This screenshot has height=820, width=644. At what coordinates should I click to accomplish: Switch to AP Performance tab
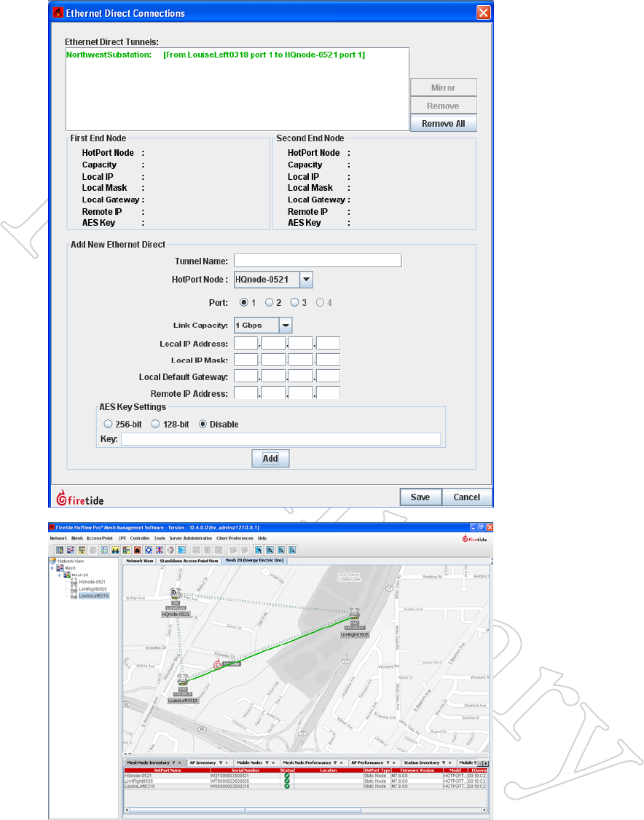(x=367, y=762)
